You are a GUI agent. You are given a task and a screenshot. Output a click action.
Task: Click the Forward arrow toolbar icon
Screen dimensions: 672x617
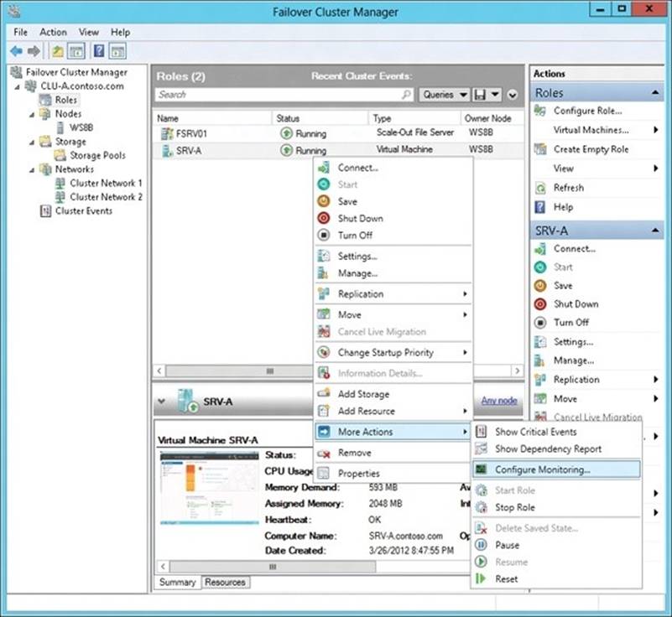(x=34, y=51)
